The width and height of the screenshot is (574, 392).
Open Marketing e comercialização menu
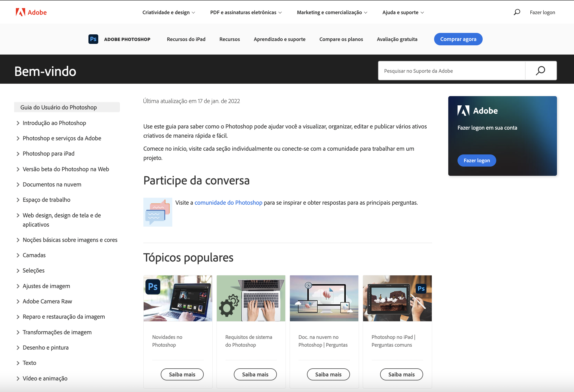(x=332, y=12)
